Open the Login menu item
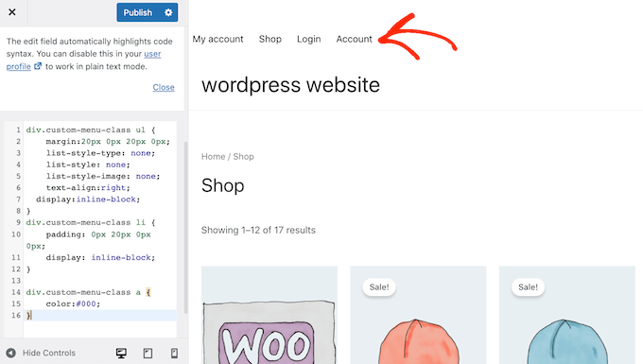This screenshot has height=364, width=643. coord(309,39)
